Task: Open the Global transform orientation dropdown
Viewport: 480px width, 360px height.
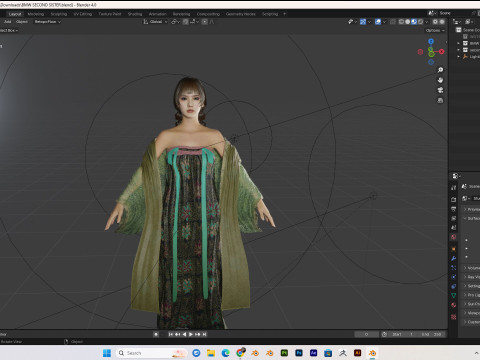Action: point(155,22)
